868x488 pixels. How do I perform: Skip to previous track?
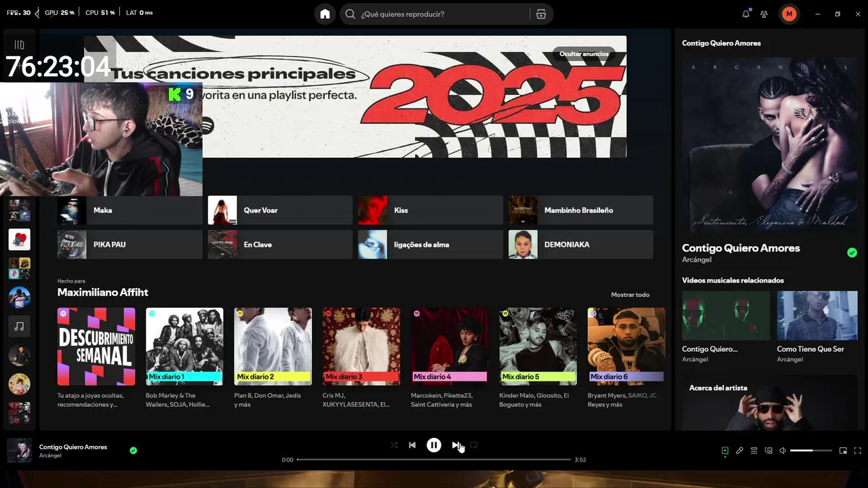pyautogui.click(x=412, y=445)
